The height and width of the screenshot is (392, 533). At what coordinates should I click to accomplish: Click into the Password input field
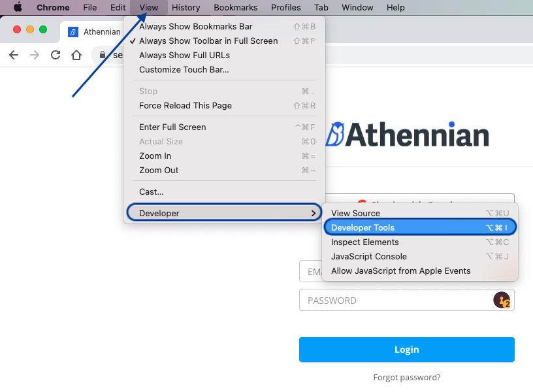click(x=392, y=301)
